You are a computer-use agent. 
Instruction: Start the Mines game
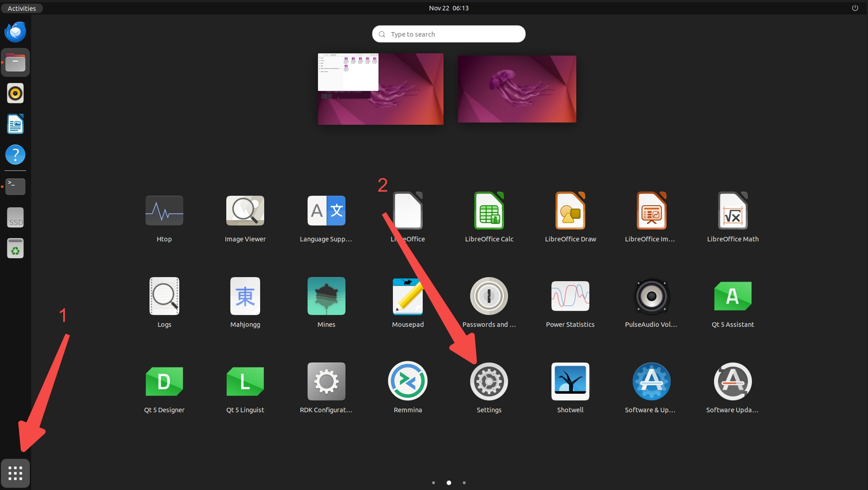[x=326, y=296]
